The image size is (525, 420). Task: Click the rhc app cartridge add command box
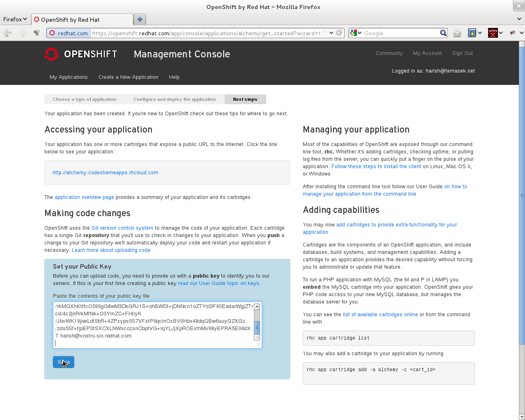click(389, 373)
